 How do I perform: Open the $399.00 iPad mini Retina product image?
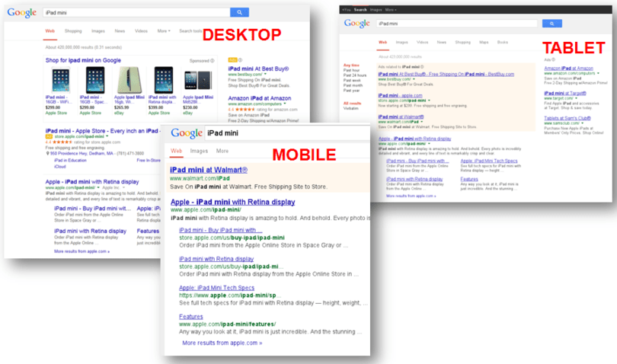tap(163, 80)
